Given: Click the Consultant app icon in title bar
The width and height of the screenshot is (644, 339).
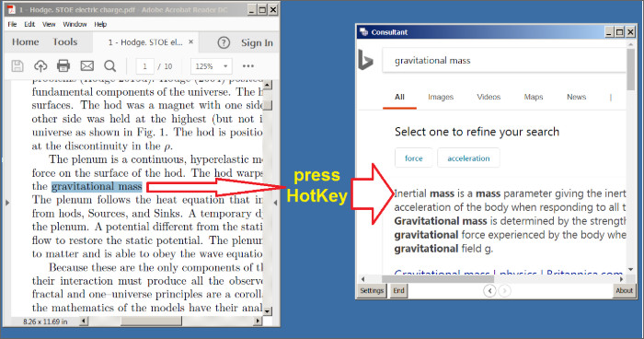Looking at the screenshot, I should tap(364, 32).
